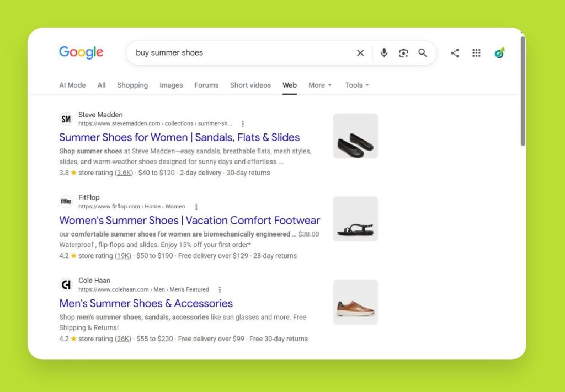Click the brown sneaker product thumbnail
Viewport: 565px width, 392px height.
(355, 302)
